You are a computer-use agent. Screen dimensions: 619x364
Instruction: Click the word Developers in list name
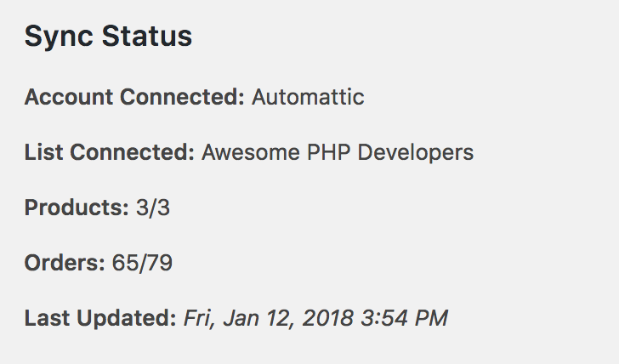[x=415, y=154]
